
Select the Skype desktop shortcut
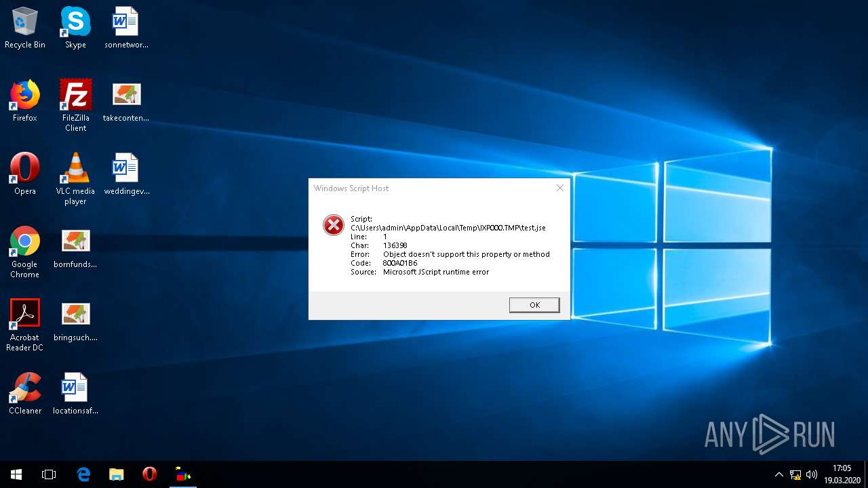(x=75, y=28)
